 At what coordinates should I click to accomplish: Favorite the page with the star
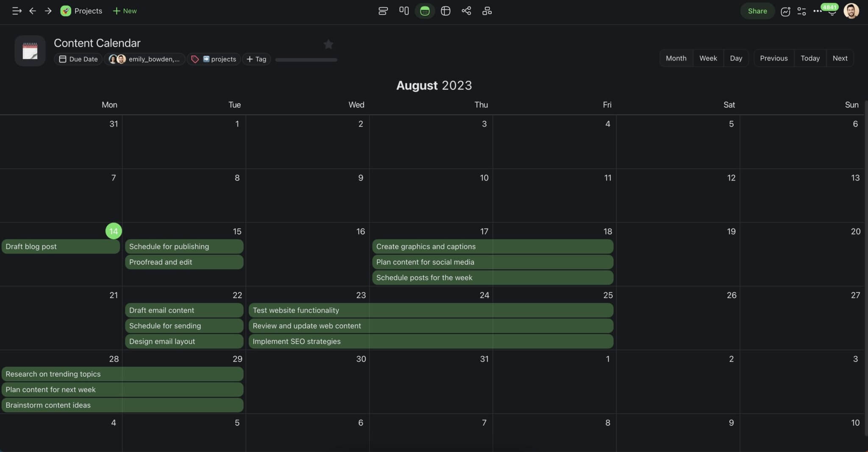(x=328, y=44)
